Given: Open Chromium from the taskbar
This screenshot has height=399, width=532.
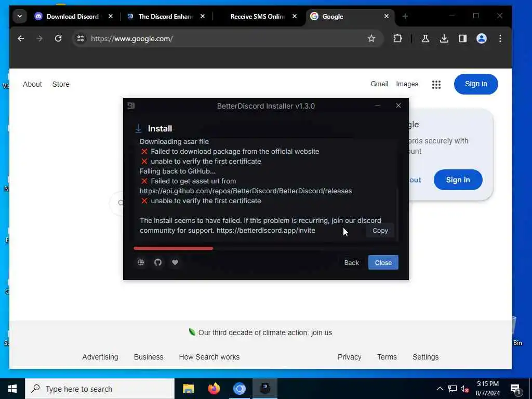Looking at the screenshot, I should point(239,389).
